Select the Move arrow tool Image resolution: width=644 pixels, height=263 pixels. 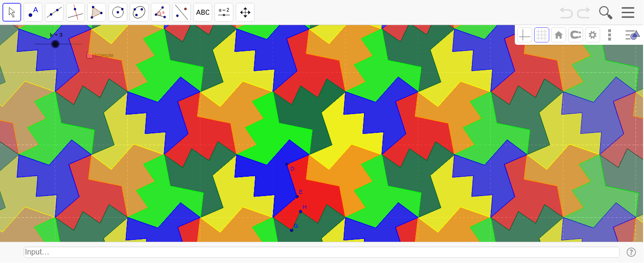click(12, 12)
